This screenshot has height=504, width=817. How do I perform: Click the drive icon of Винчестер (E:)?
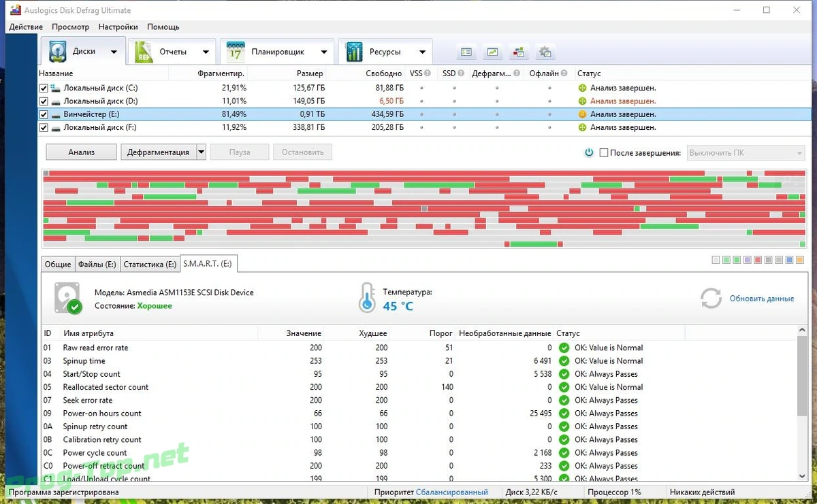tap(55, 114)
